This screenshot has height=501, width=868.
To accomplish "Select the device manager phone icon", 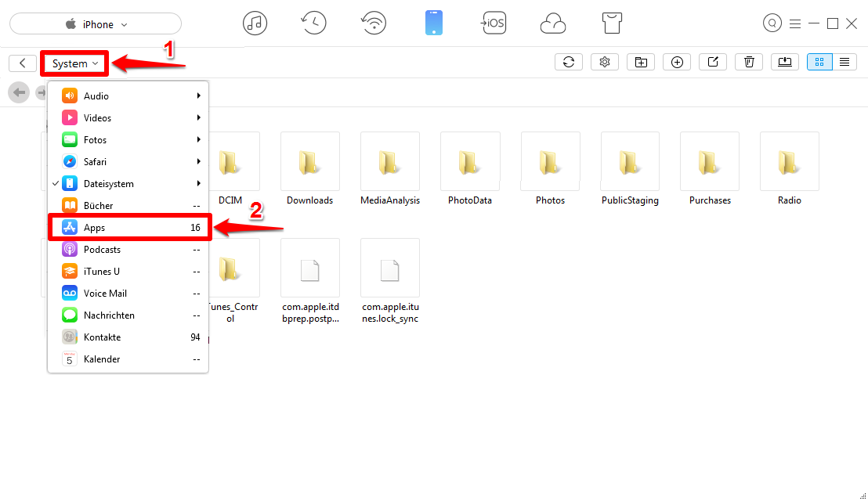I will click(434, 23).
